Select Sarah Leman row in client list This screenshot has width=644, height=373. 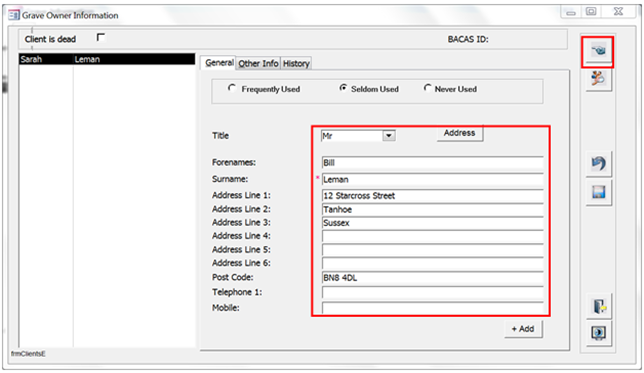107,59
